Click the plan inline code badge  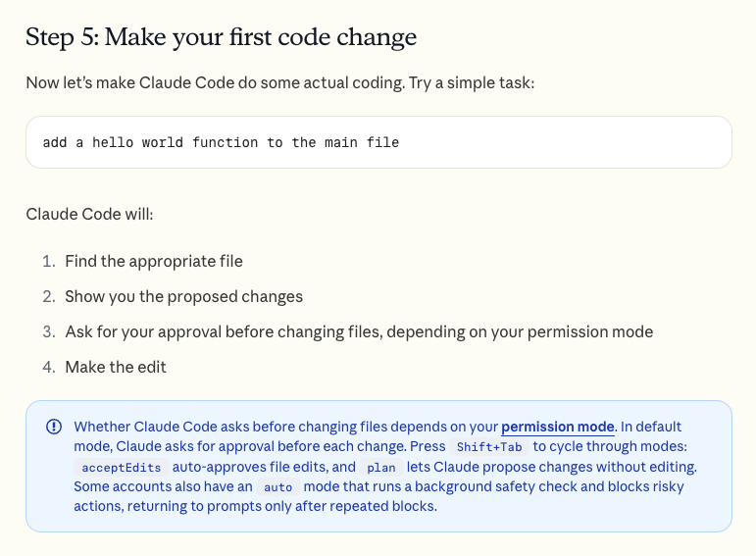(x=380, y=468)
